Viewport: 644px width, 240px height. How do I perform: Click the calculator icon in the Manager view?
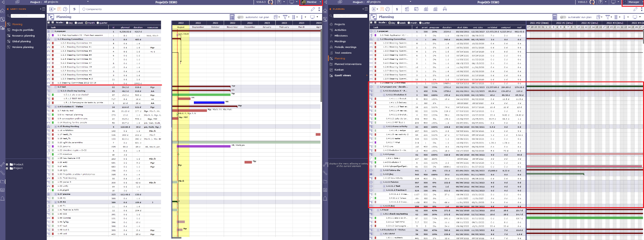coord(554,17)
